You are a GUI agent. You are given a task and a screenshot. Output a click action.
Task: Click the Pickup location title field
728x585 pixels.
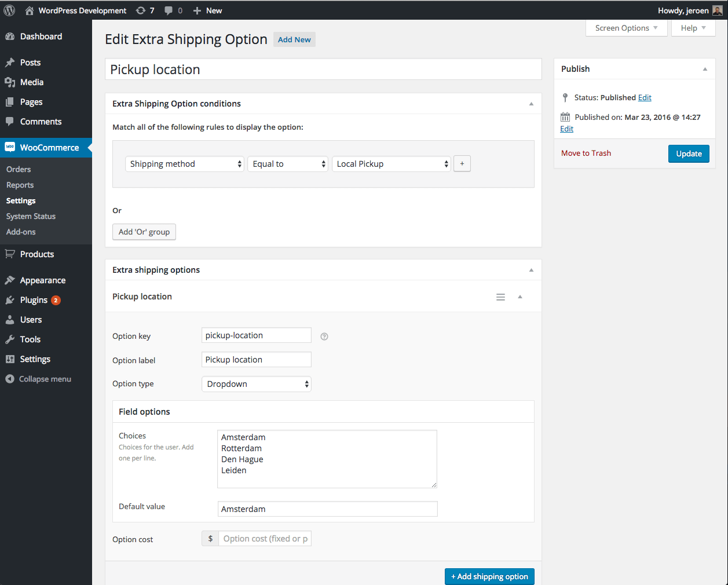click(x=323, y=69)
